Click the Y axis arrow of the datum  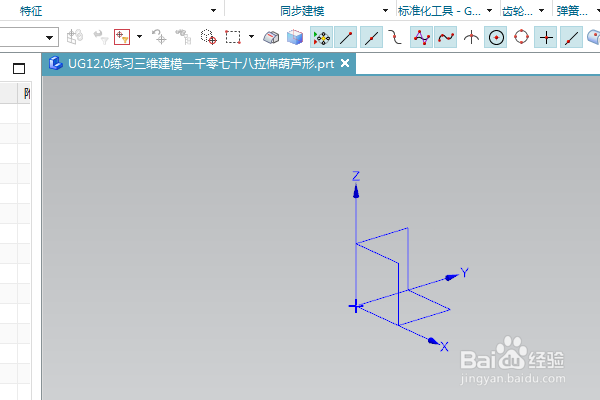[x=452, y=277]
